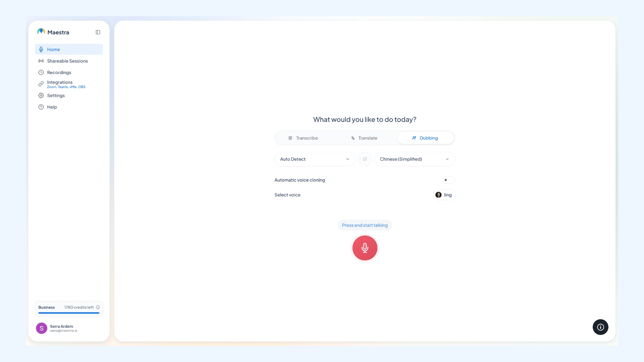
Task: Click the credits usage progress bar
Action: click(x=69, y=313)
